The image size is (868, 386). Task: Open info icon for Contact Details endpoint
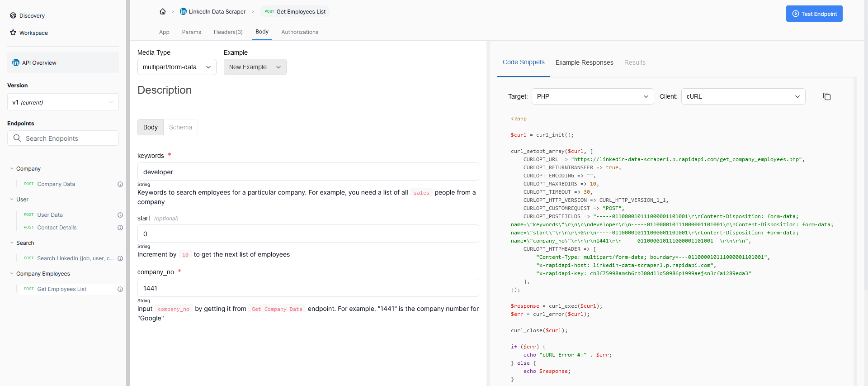point(120,228)
